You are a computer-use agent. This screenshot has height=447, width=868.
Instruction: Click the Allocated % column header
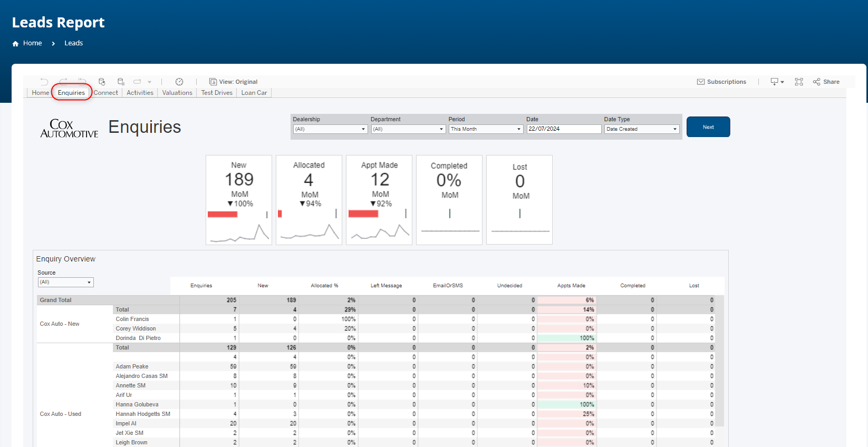tap(324, 286)
